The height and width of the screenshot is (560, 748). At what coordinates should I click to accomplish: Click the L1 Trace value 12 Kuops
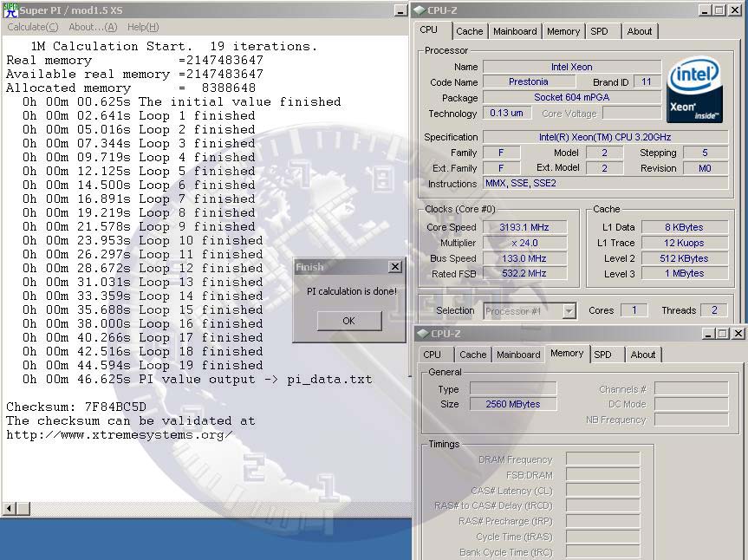(x=685, y=244)
